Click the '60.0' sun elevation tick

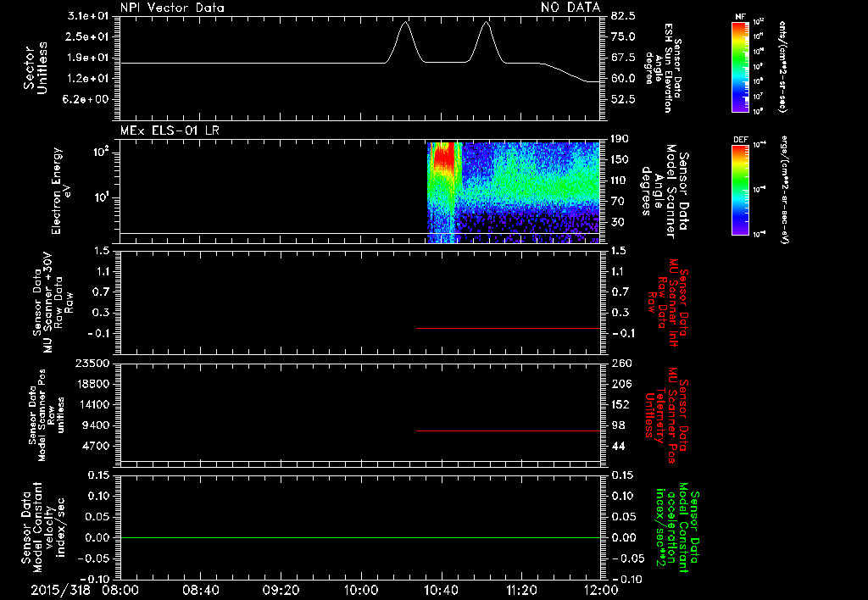click(623, 79)
